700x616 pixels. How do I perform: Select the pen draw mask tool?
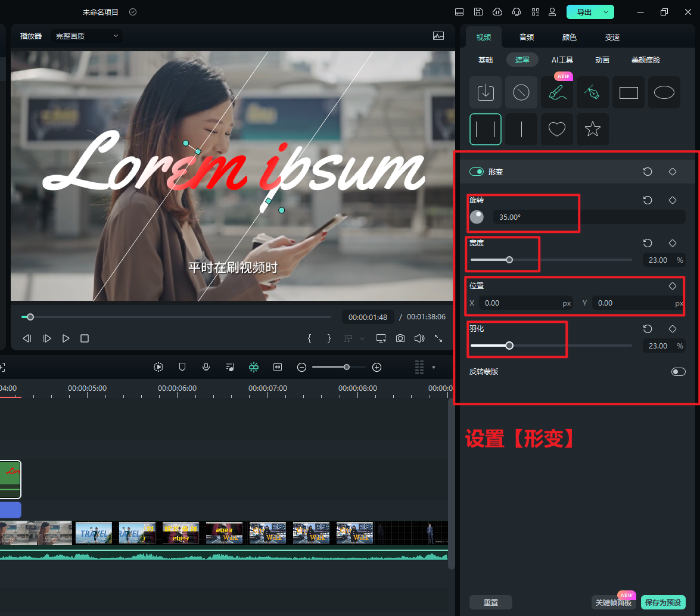click(592, 92)
